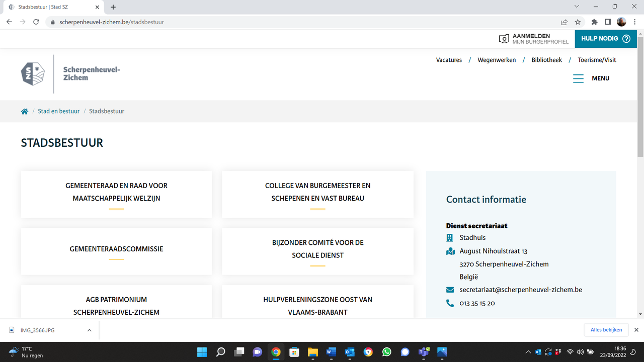644x362 pixels.
Task: Show hidden system tray icons
Action: (528, 352)
